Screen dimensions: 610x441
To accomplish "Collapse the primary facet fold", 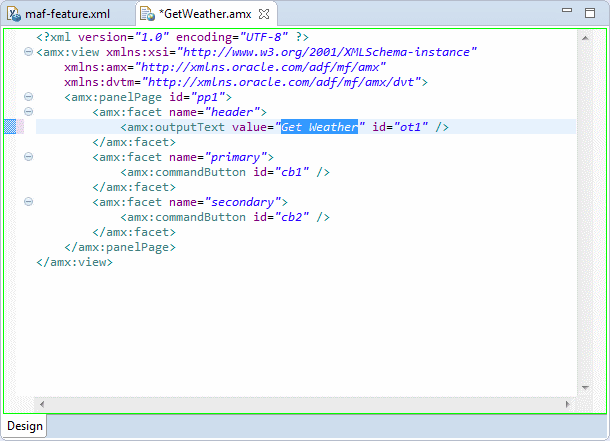I will 28,157.
